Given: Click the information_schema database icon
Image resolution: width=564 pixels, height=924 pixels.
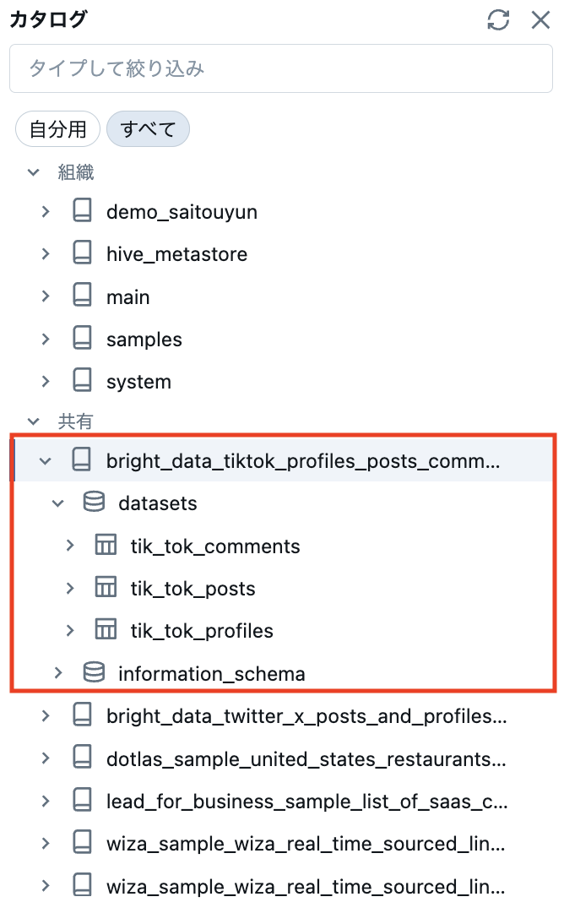Looking at the screenshot, I should (x=94, y=672).
